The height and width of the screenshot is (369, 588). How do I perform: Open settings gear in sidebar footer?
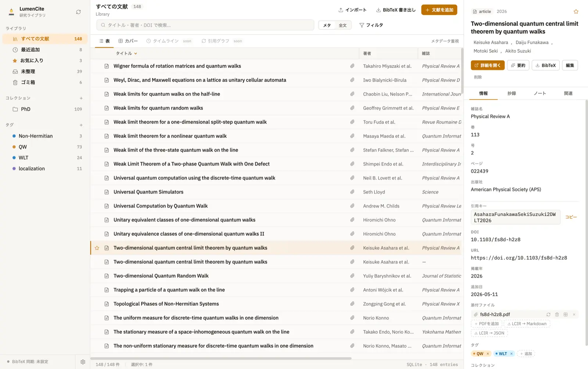[x=83, y=362]
